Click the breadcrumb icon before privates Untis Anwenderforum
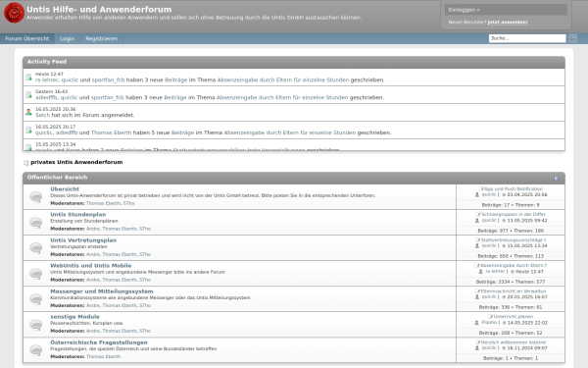This screenshot has height=368, width=588. (25, 162)
